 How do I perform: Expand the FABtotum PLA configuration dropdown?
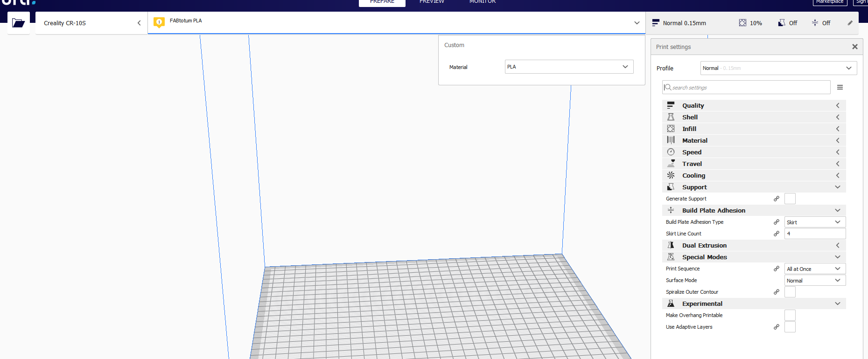click(397, 23)
